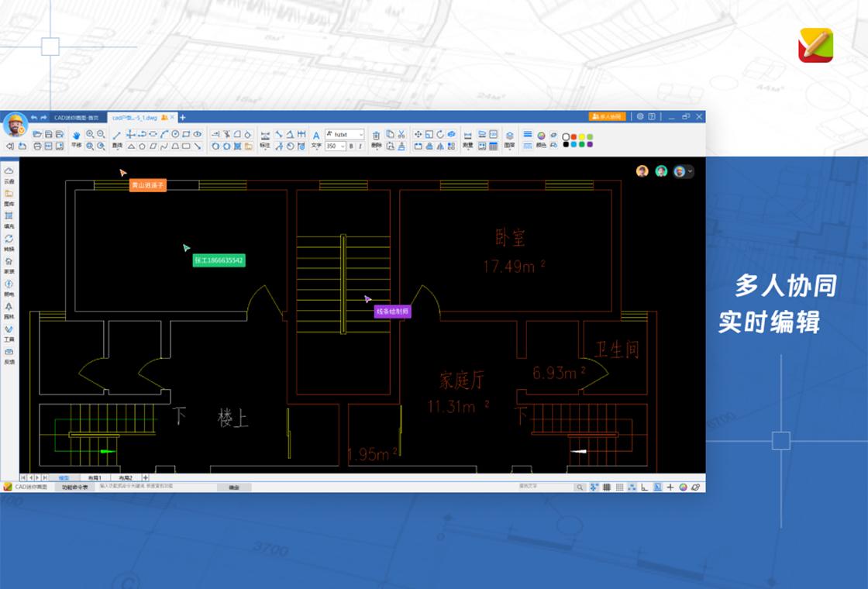Viewport: 868px width, 589px height.
Task: Click the undo arrow in title bar
Action: [x=34, y=117]
